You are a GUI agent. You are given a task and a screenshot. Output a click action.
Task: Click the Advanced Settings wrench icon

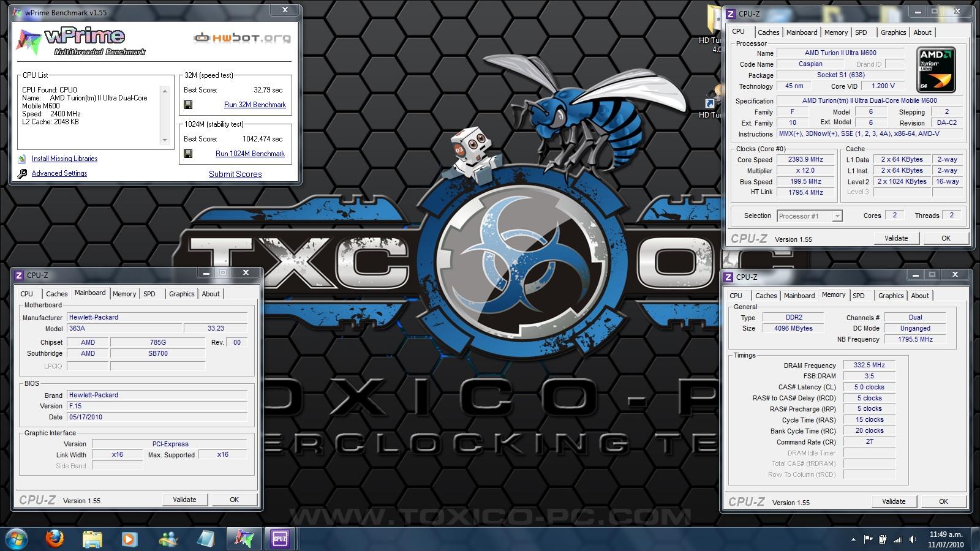coord(22,173)
